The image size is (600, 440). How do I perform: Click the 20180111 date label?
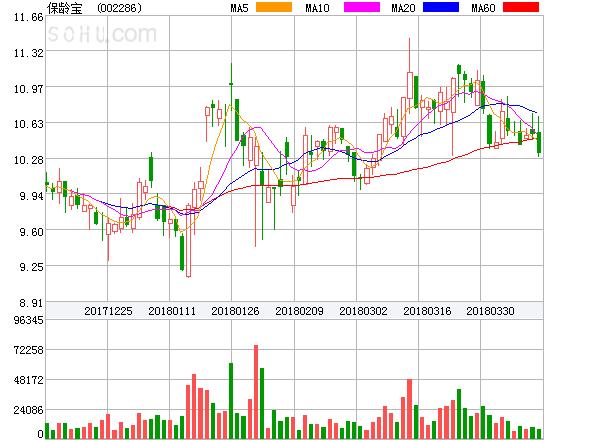pyautogui.click(x=172, y=311)
